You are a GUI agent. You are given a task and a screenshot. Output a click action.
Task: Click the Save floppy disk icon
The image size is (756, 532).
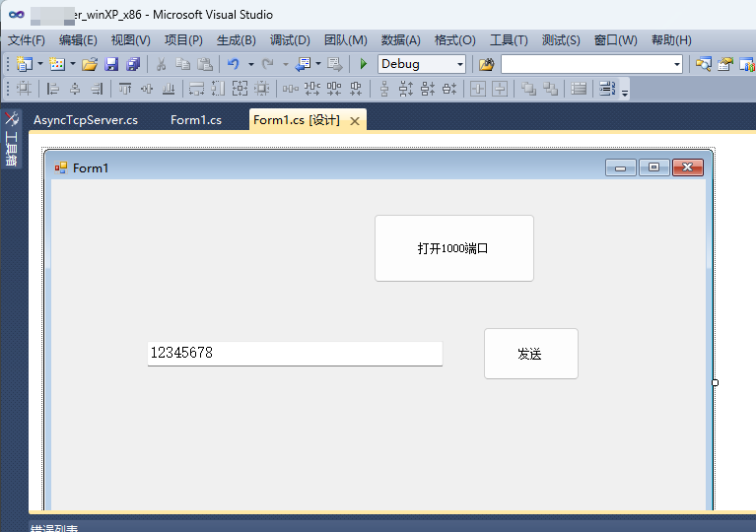pos(111,64)
